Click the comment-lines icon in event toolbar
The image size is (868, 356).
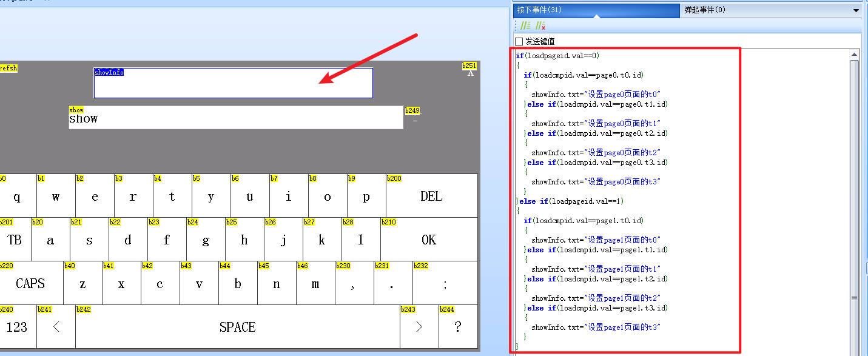click(525, 25)
